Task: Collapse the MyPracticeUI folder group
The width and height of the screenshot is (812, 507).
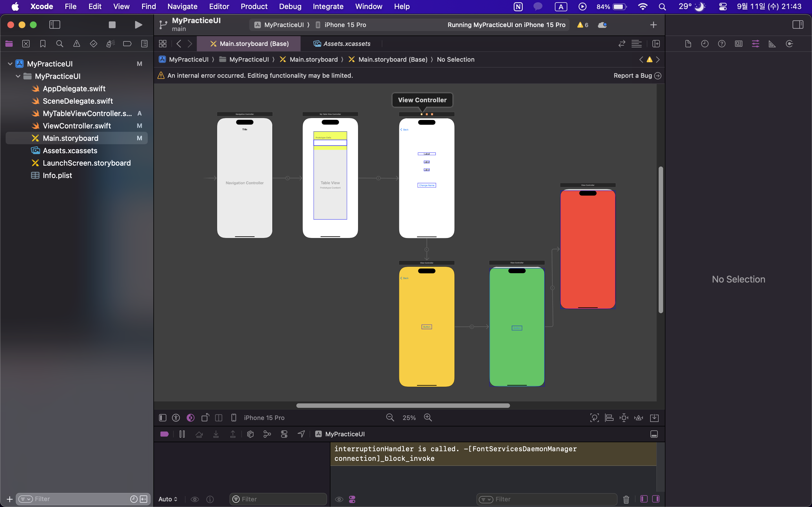Action: tap(18, 76)
